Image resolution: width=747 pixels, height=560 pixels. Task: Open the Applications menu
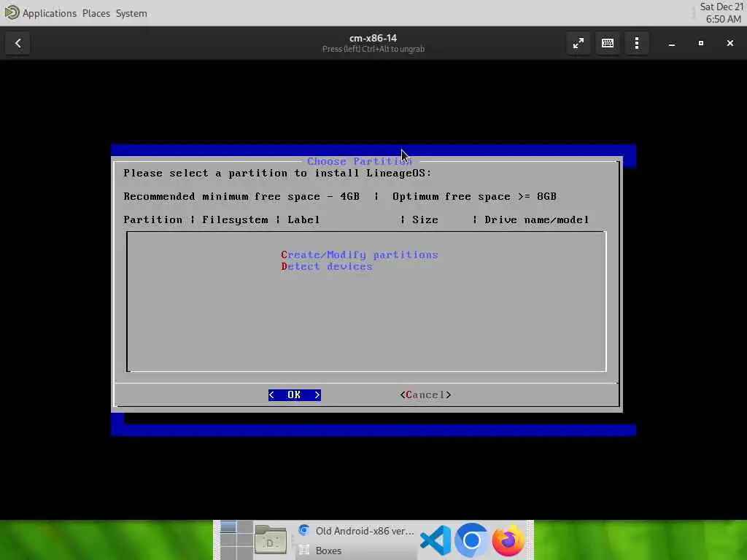(49, 13)
